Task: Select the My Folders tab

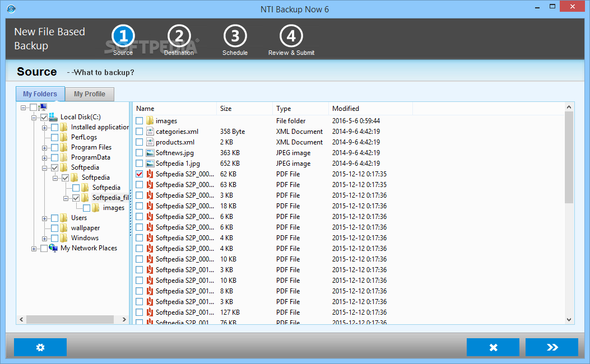Action: [x=40, y=94]
